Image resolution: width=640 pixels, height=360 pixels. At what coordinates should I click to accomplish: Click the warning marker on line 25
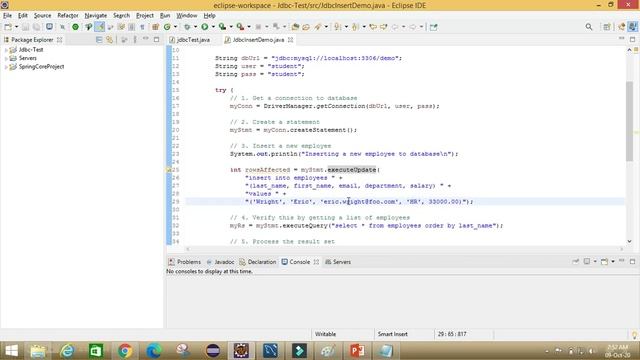tap(169, 170)
